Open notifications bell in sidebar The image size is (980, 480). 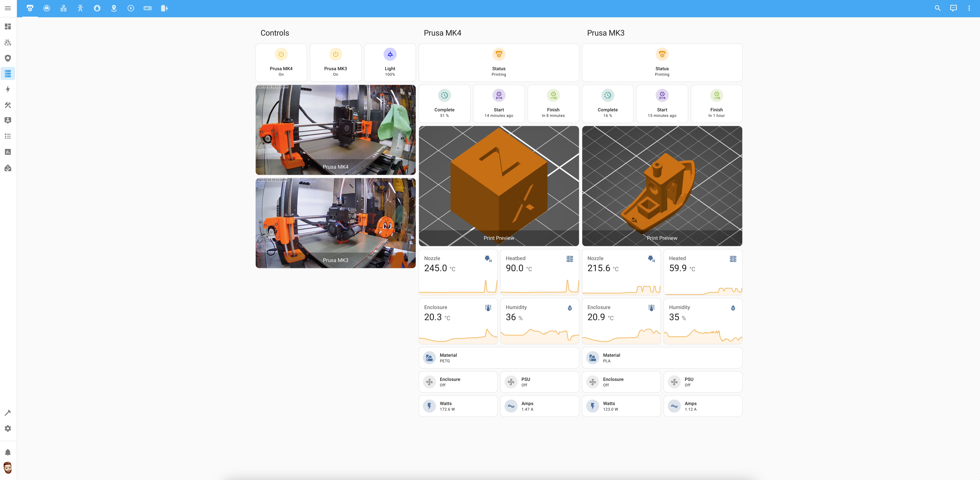[8, 452]
